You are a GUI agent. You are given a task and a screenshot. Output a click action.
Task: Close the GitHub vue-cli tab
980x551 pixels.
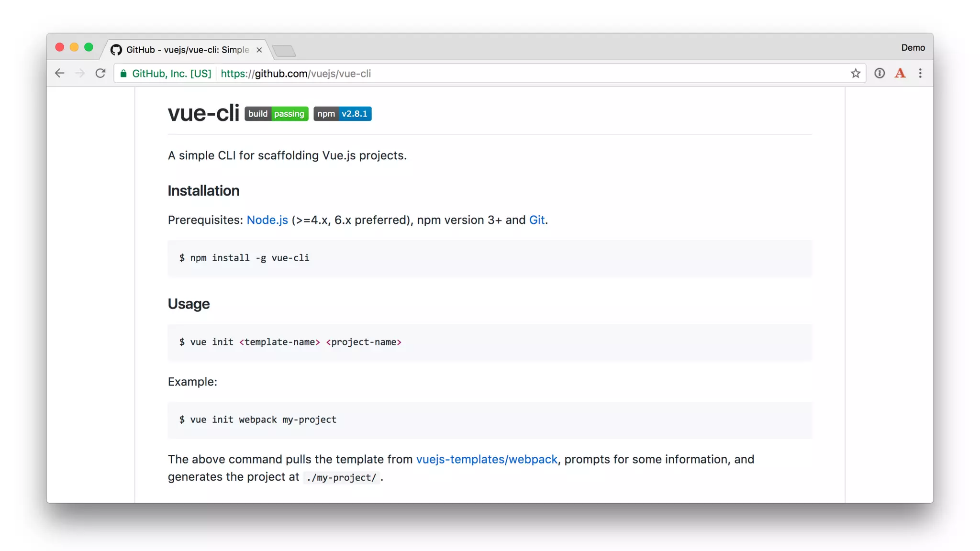point(259,50)
